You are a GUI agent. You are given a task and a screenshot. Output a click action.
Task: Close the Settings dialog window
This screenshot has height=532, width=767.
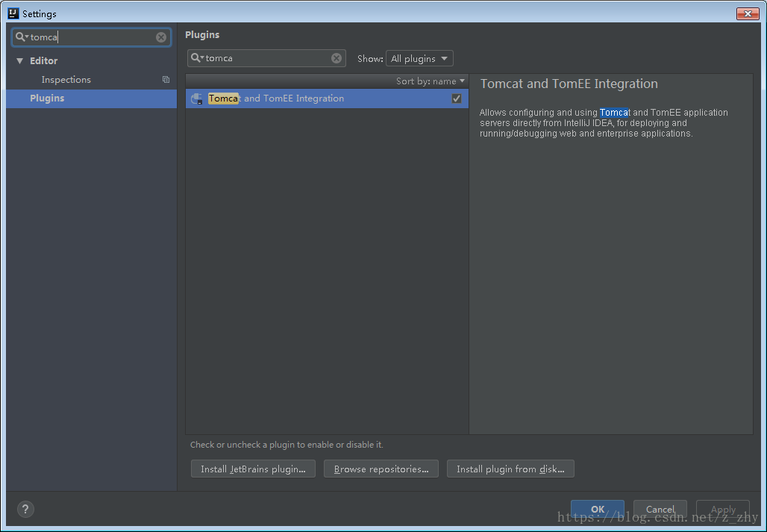pos(748,13)
